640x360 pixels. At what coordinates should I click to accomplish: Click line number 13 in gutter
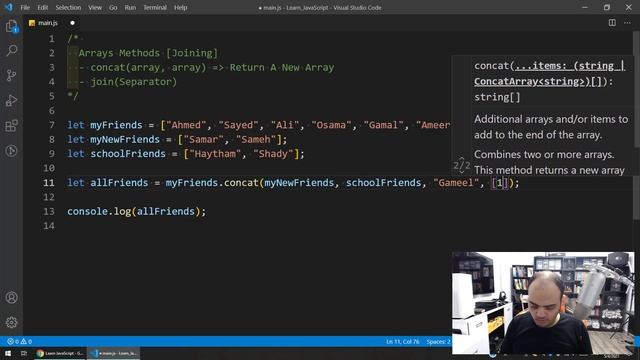point(49,211)
